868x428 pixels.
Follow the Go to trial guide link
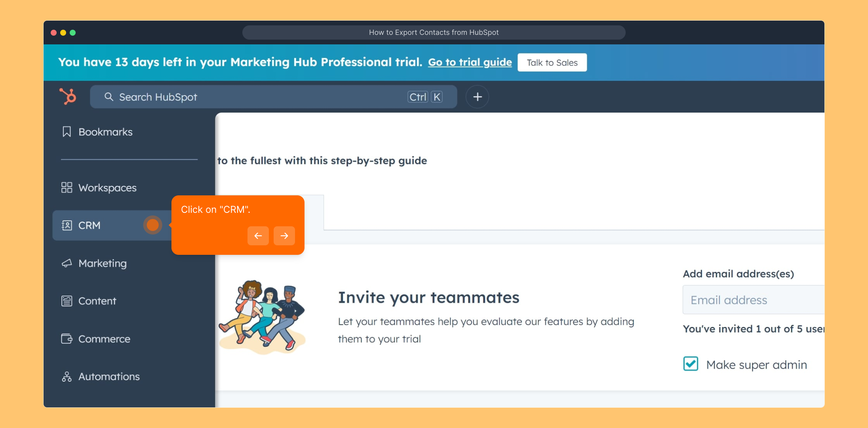pyautogui.click(x=470, y=62)
